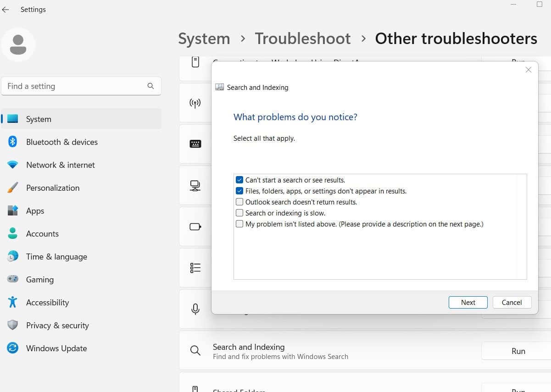551x392 pixels.
Task: Close the Search and Indexing dialog
Action: 529,70
